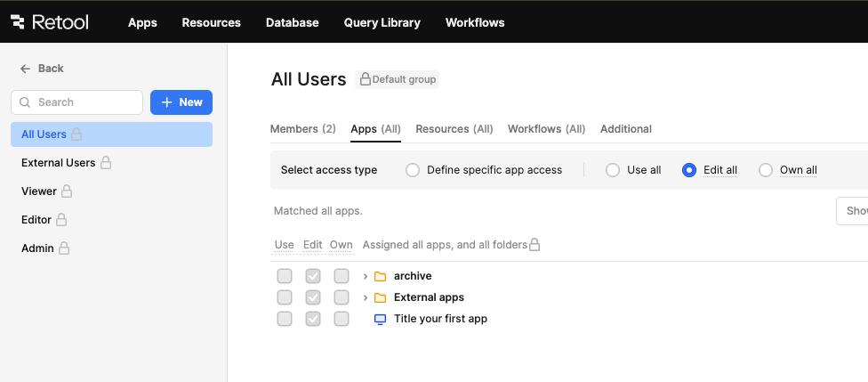
Task: Open Apps in top navigation
Action: tap(142, 23)
